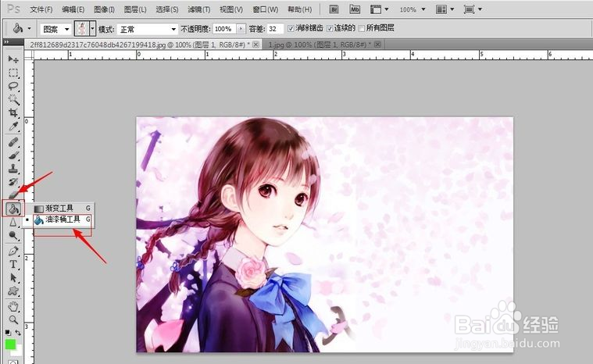Select the Path Selection tool
Viewport: 593px width, 364px height.
pos(13,278)
